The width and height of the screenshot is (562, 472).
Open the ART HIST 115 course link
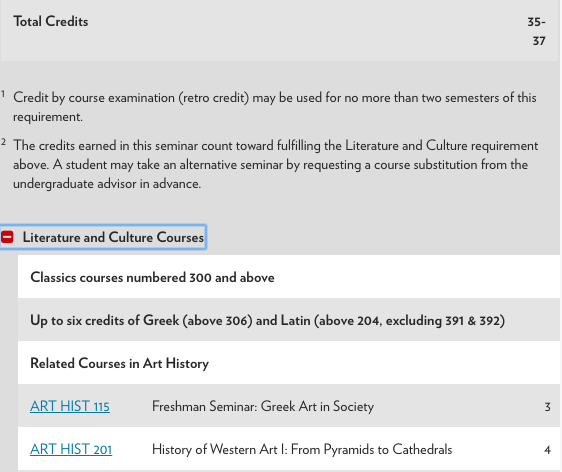tap(70, 406)
